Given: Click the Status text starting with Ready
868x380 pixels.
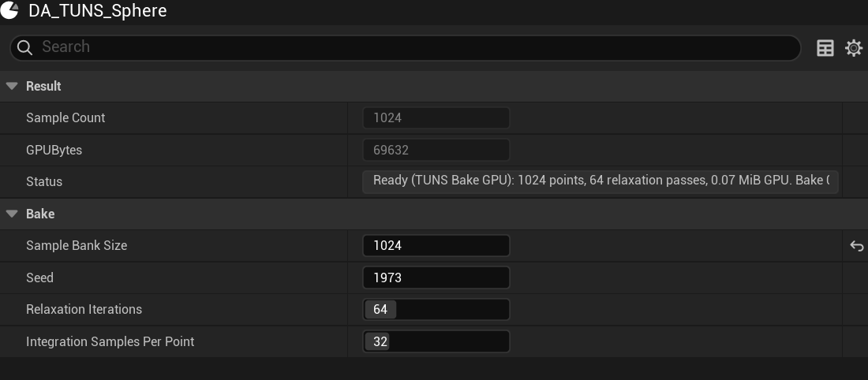Looking at the screenshot, I should tap(600, 182).
